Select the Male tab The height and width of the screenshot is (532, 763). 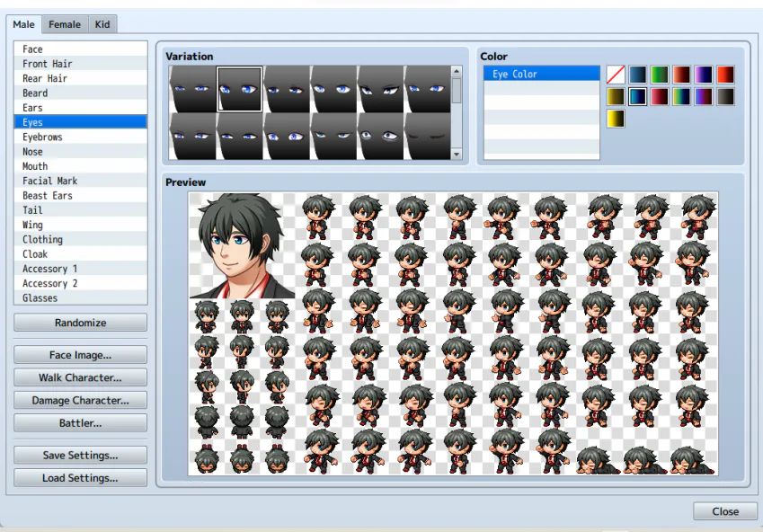point(24,24)
